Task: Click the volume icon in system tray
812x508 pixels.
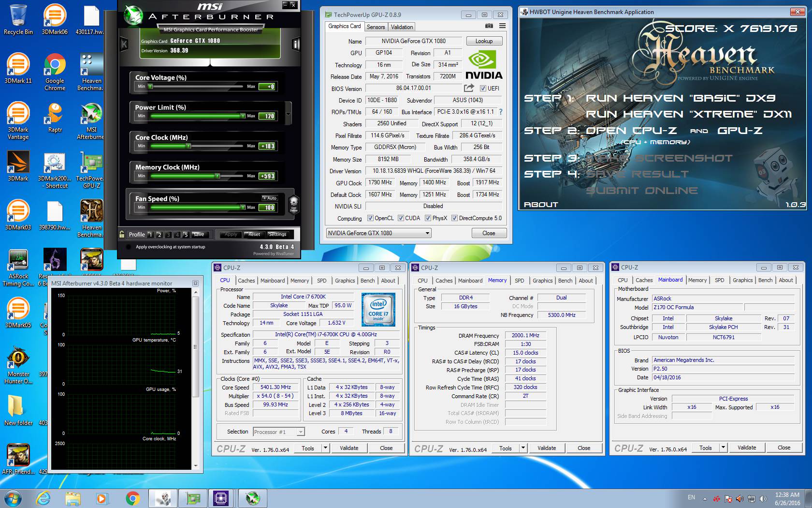Action: (x=763, y=498)
